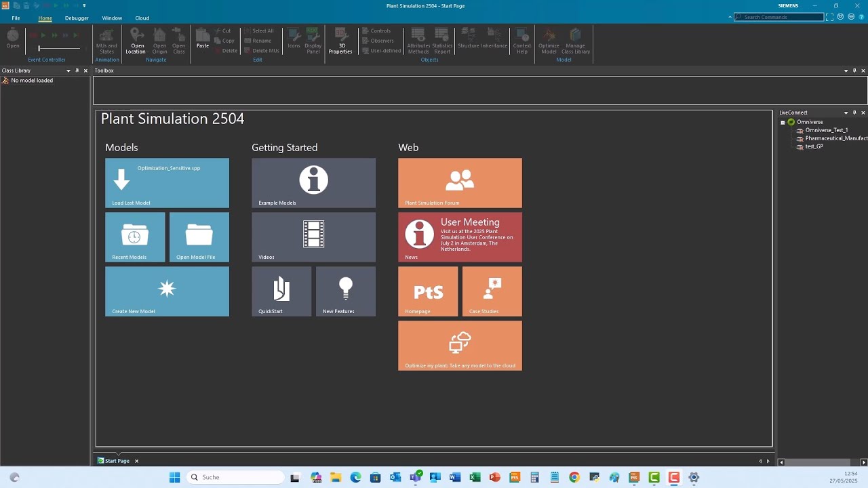Screen dimensions: 868x488
Task: Toggle auto-hide pin on LiveConnect panel
Action: pyautogui.click(x=854, y=113)
